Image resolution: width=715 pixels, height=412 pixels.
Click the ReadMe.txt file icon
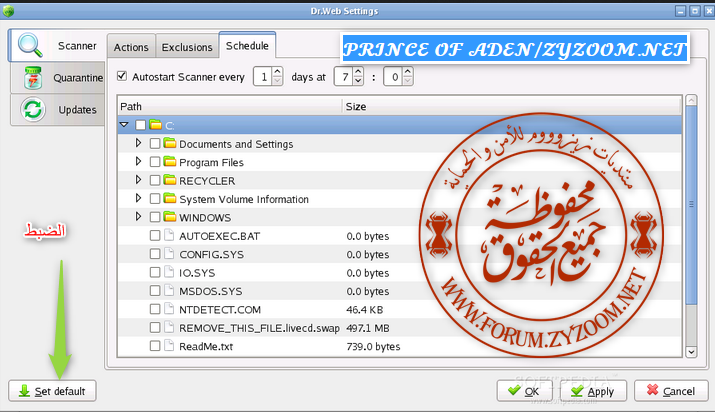coord(169,345)
